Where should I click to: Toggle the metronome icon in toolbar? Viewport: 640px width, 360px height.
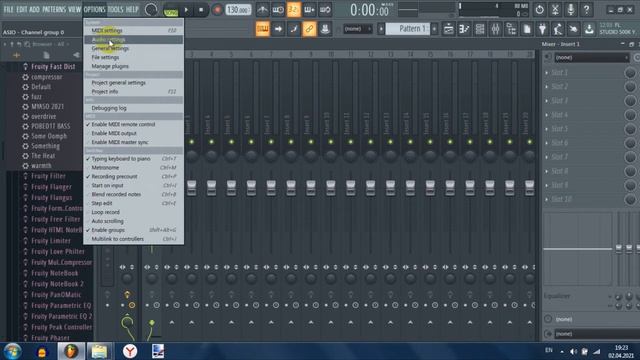262,9
